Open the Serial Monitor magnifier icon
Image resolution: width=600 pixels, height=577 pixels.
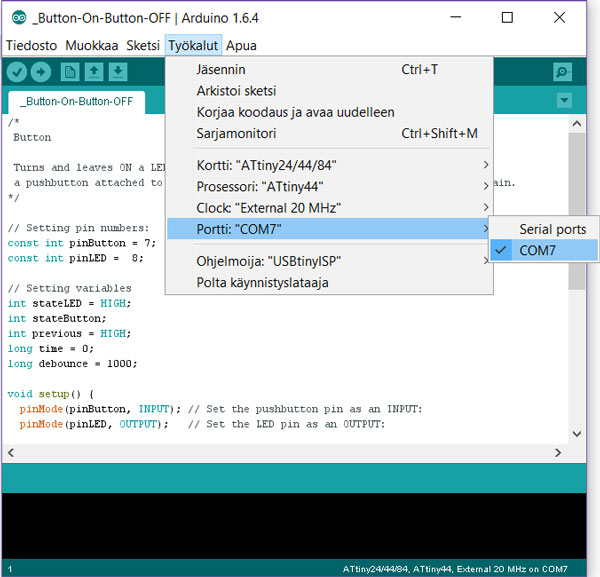(562, 72)
